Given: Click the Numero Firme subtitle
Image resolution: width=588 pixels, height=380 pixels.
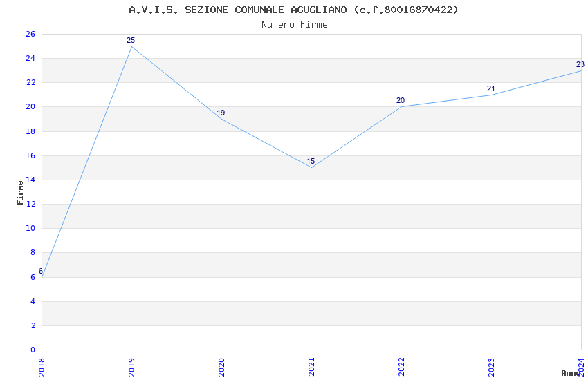Looking at the screenshot, I should 295,24.
